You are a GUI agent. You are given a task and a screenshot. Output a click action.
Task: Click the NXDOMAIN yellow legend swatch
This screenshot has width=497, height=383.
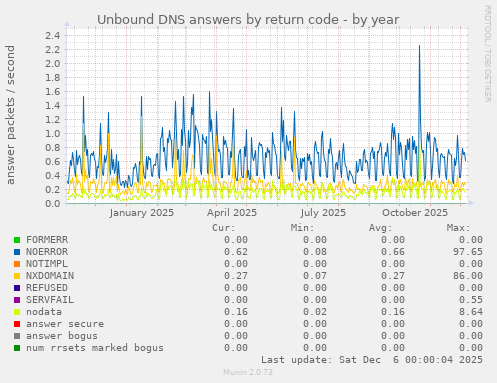click(x=17, y=276)
